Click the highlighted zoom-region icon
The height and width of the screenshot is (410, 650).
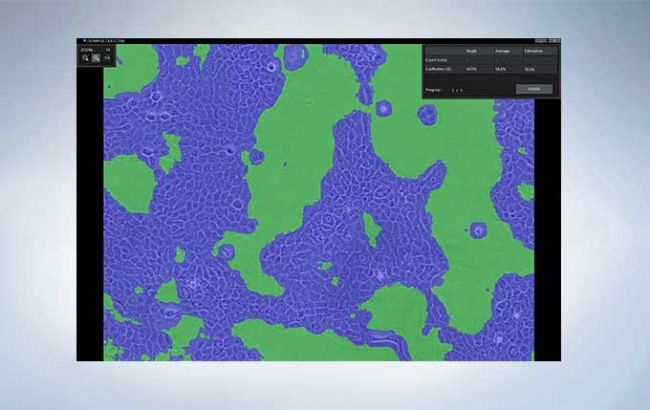pos(96,58)
